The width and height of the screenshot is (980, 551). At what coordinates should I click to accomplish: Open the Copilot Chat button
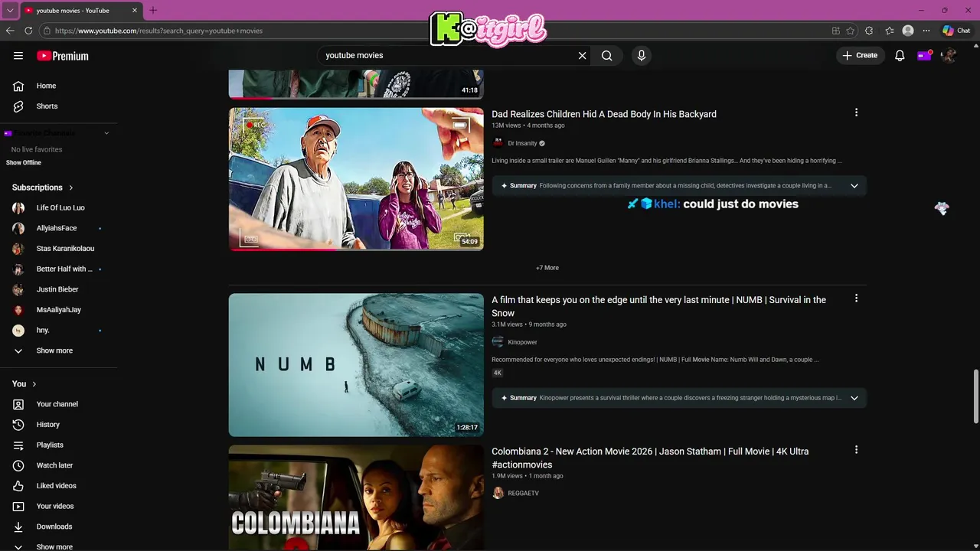tap(957, 31)
